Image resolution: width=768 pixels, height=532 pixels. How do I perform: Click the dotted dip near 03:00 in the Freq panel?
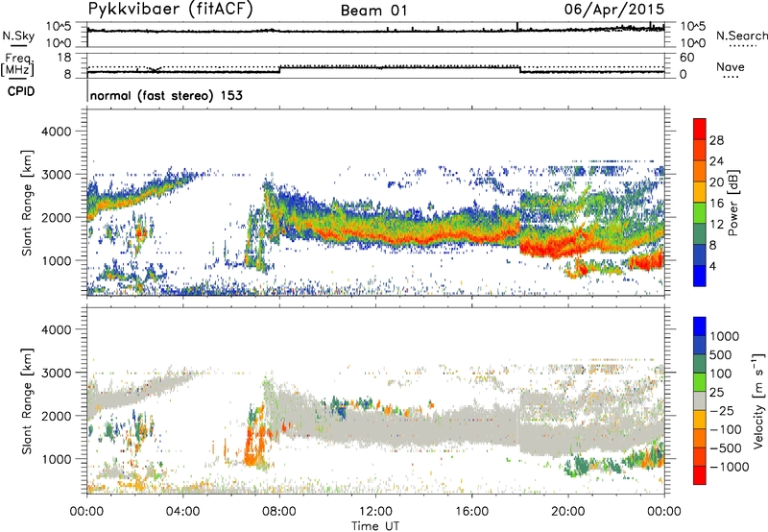pyautogui.click(x=155, y=68)
